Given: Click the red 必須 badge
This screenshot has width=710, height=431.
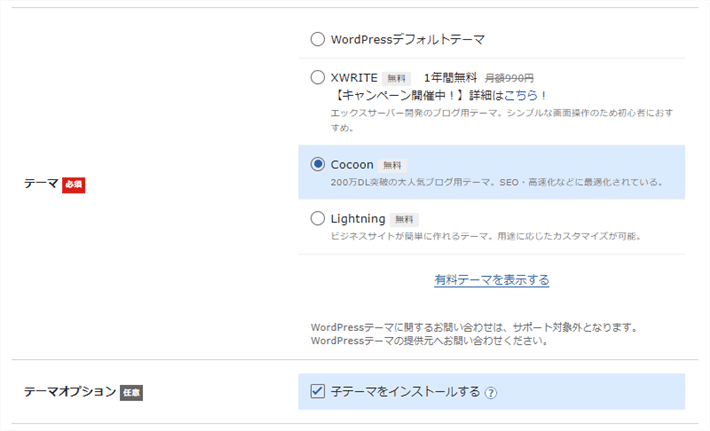Looking at the screenshot, I should tap(73, 185).
